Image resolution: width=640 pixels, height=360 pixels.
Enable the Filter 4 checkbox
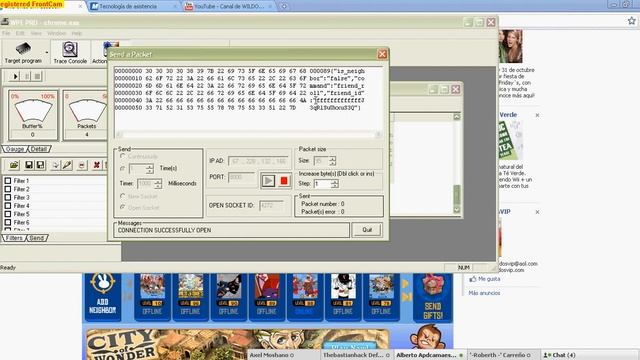click(x=7, y=206)
